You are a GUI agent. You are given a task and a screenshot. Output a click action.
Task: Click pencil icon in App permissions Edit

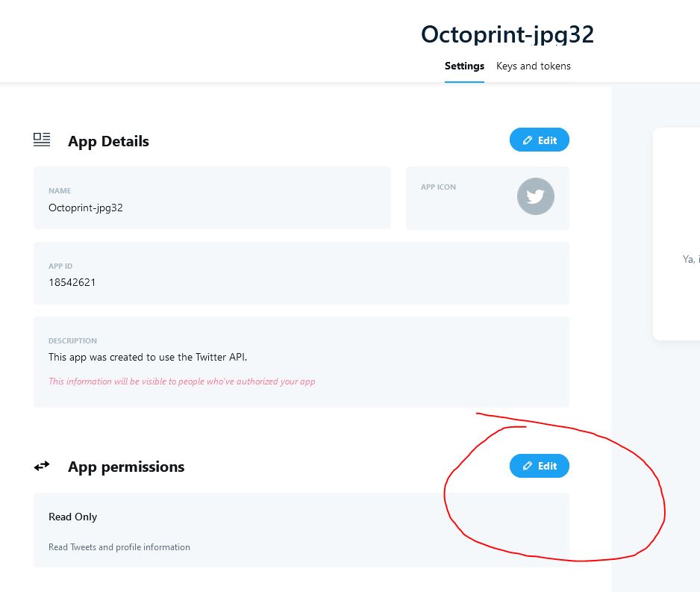(527, 466)
